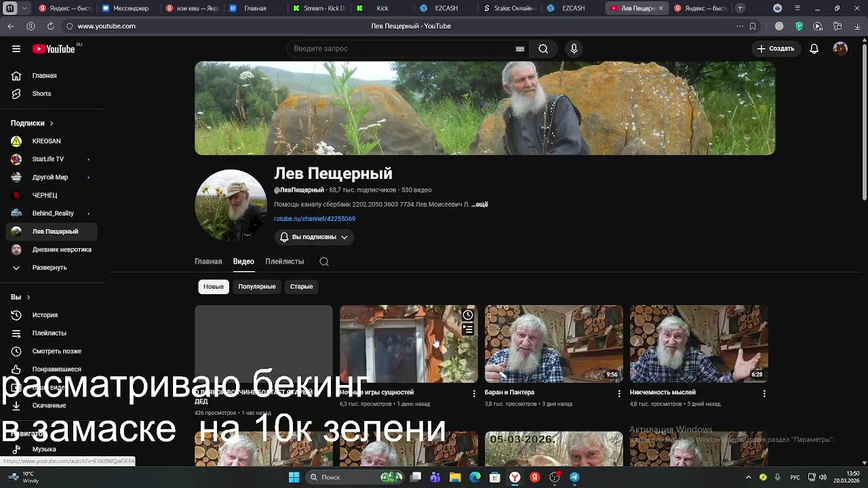Expand channel description with ...ещё

(x=479, y=204)
